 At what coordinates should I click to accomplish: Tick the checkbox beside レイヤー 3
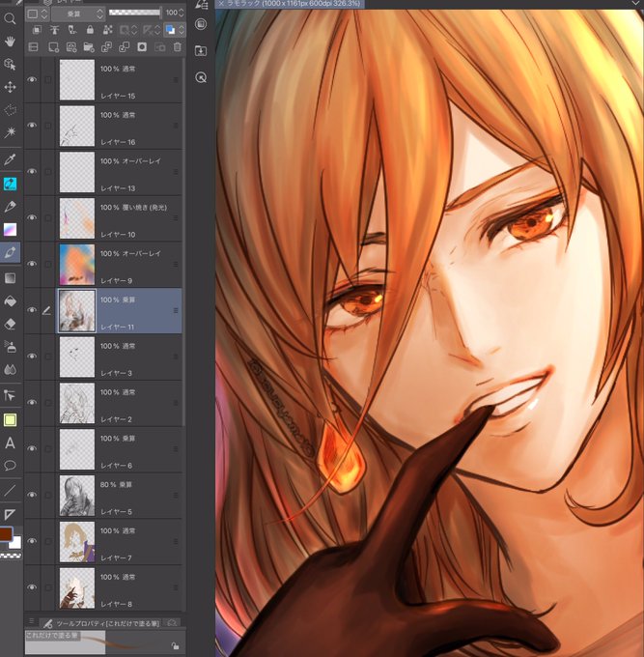click(48, 357)
